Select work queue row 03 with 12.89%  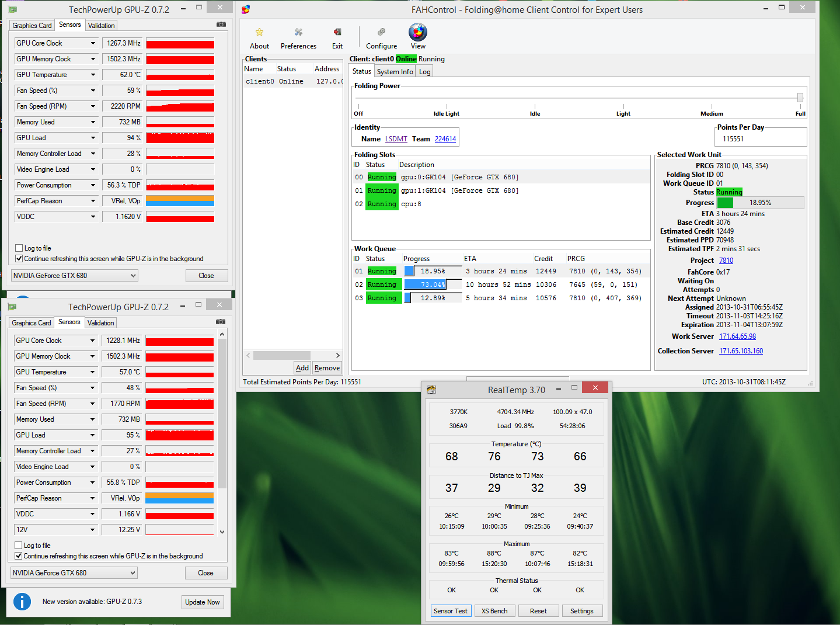(501, 298)
